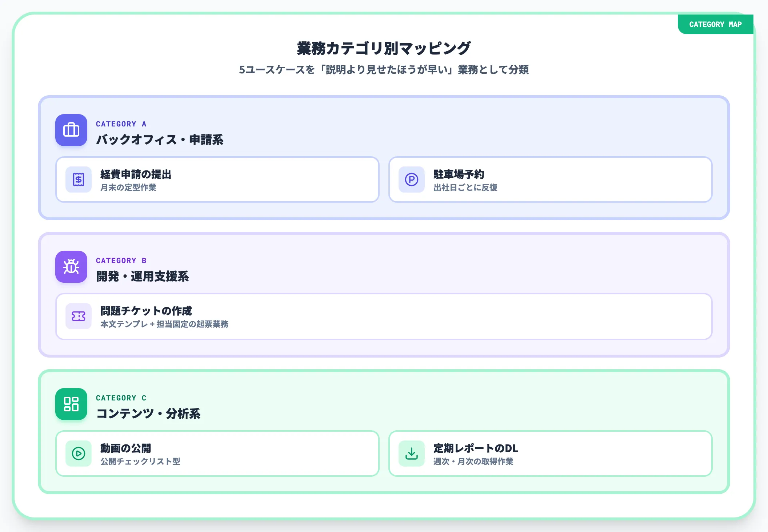Click the title 開発・運用支援系

click(x=143, y=276)
